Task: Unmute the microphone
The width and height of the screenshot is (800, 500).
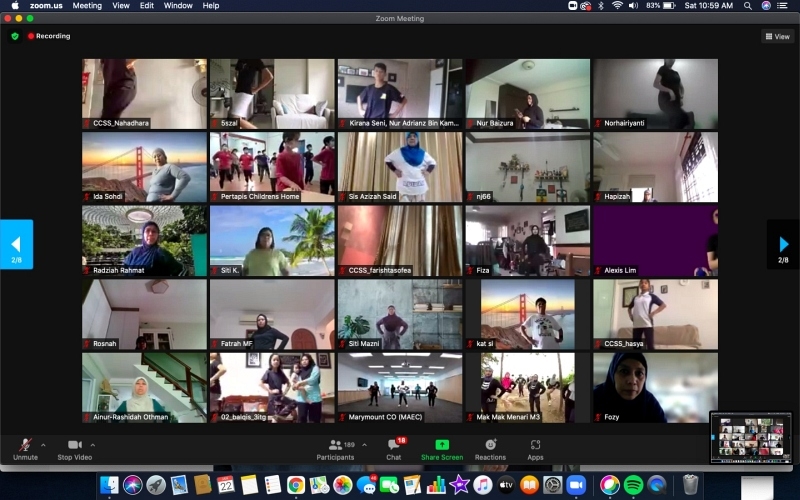Action: pos(26,450)
